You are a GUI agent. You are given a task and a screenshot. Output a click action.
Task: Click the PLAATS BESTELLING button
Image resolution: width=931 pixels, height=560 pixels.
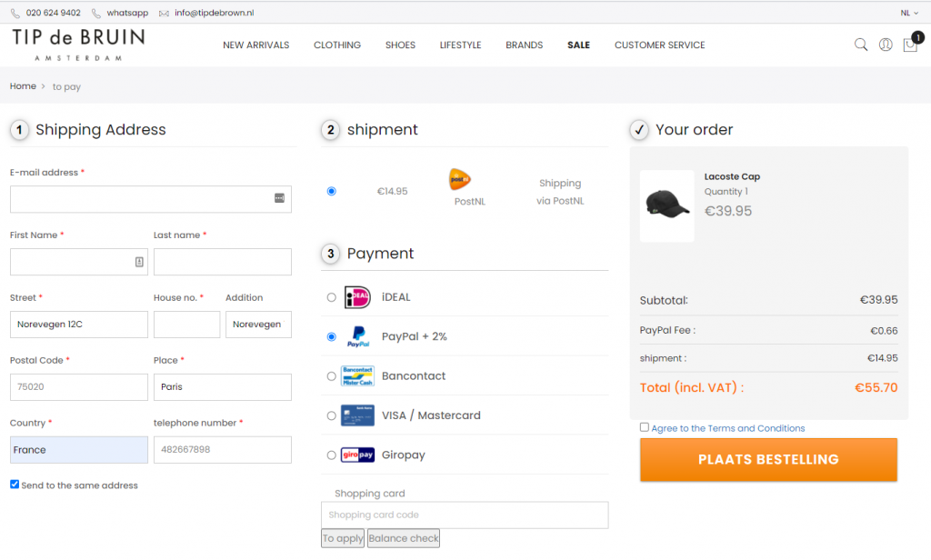point(768,460)
